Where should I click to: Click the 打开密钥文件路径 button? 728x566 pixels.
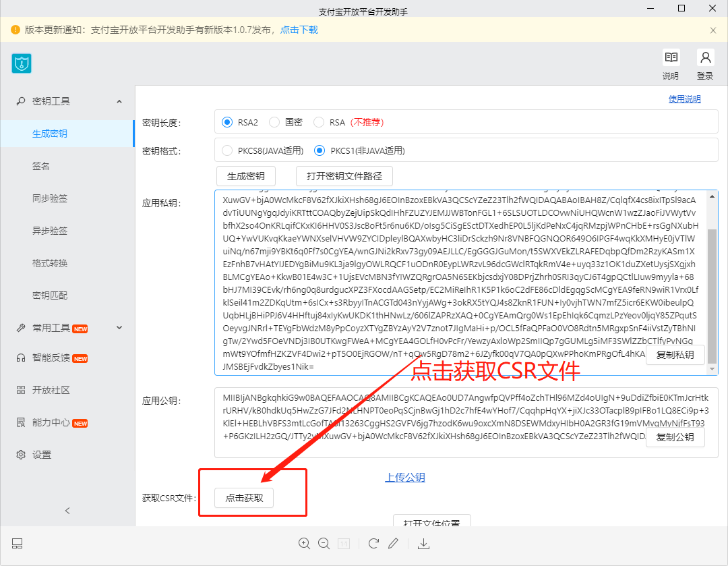click(344, 176)
